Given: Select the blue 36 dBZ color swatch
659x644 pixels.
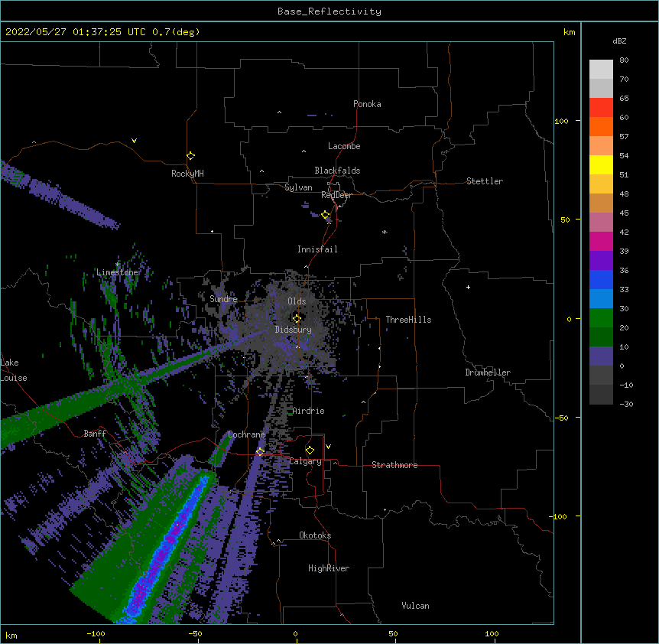Looking at the screenshot, I should tap(601, 279).
